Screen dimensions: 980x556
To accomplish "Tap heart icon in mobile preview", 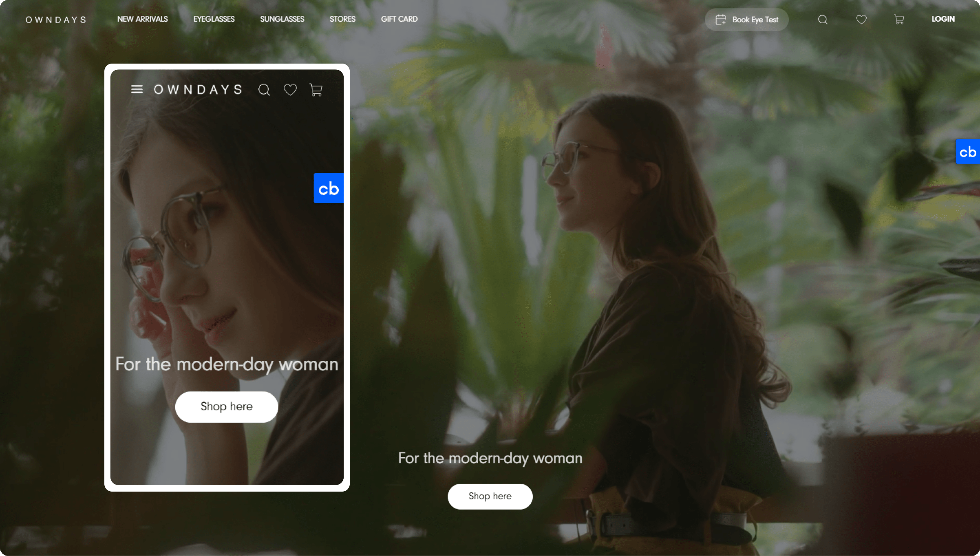I will click(x=290, y=90).
